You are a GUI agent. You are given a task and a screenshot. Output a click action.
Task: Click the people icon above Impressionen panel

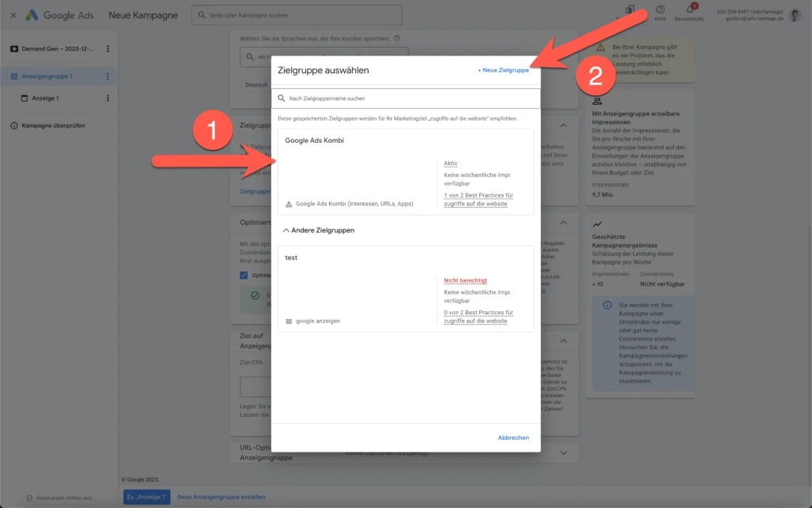coord(597,101)
